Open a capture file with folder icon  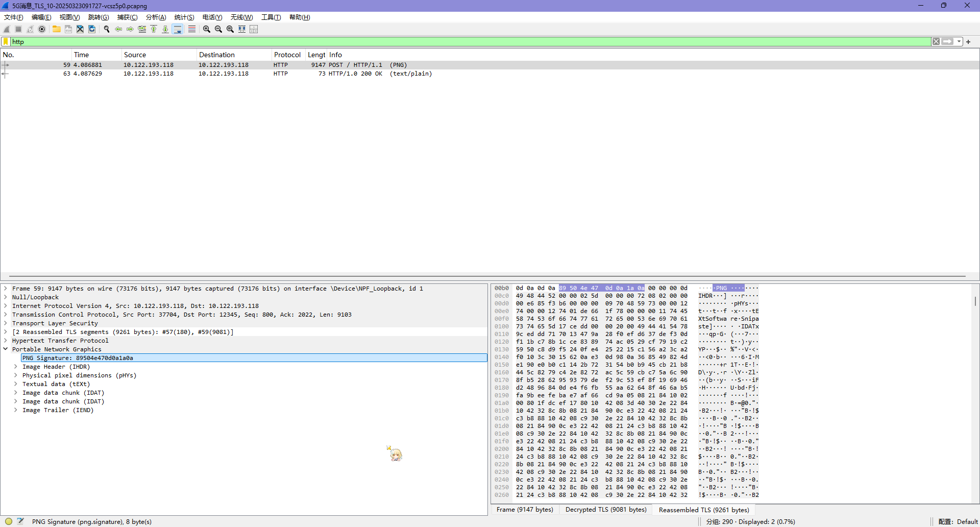pyautogui.click(x=56, y=29)
